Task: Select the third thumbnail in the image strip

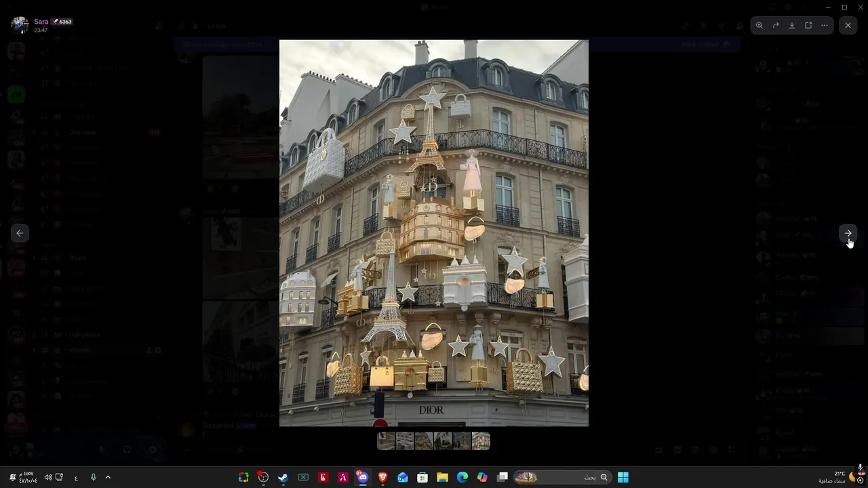Action: point(424,441)
